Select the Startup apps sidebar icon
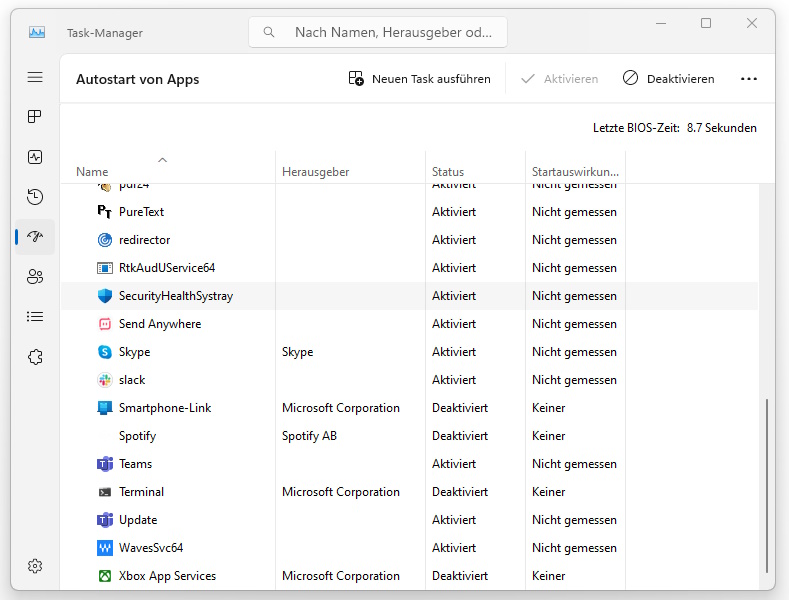 coord(35,237)
